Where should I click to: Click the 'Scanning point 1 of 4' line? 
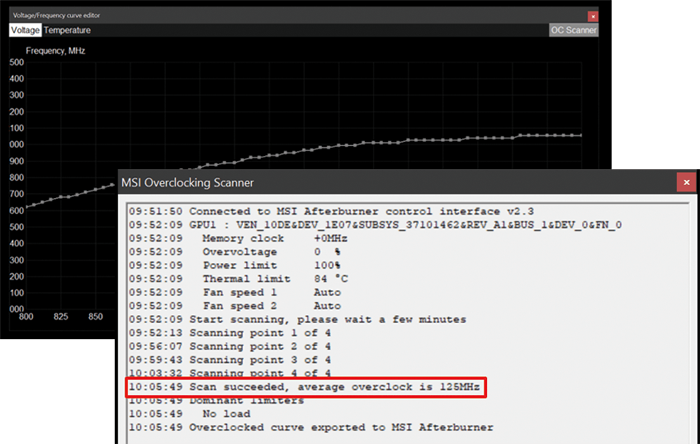(x=230, y=333)
